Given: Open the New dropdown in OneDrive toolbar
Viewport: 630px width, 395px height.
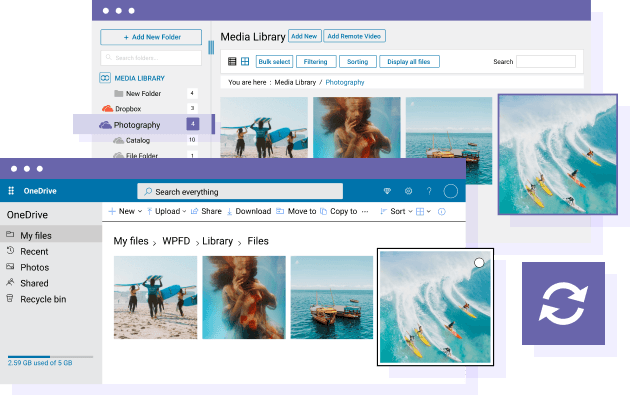Looking at the screenshot, I should (125, 211).
